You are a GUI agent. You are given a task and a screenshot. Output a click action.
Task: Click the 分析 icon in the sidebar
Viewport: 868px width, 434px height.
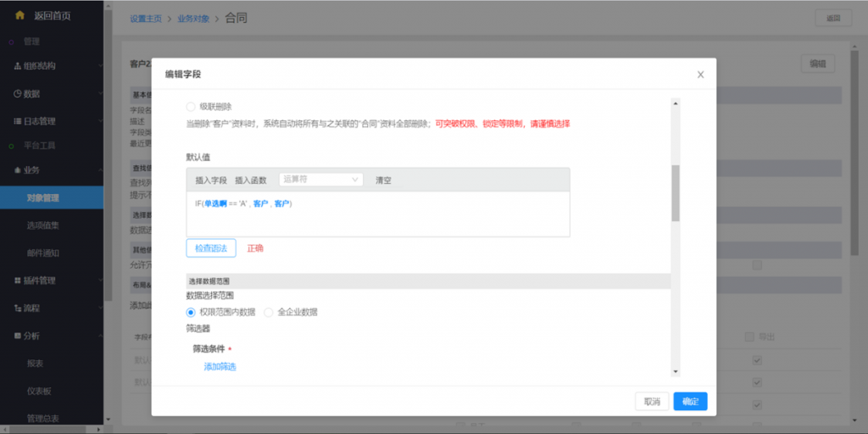point(17,336)
